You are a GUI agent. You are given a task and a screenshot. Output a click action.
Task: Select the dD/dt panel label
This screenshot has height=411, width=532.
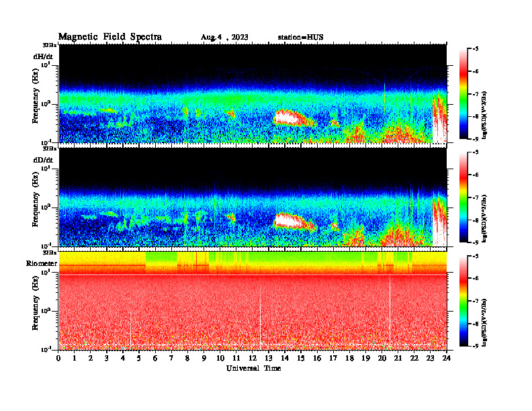43,160
